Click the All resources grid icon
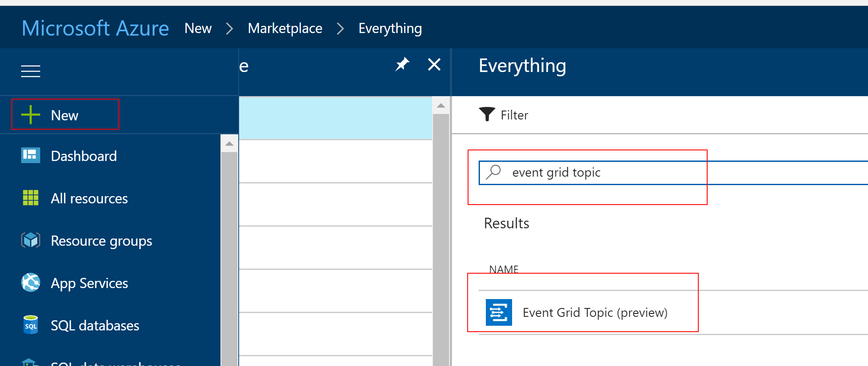868x366 pixels. tap(30, 198)
